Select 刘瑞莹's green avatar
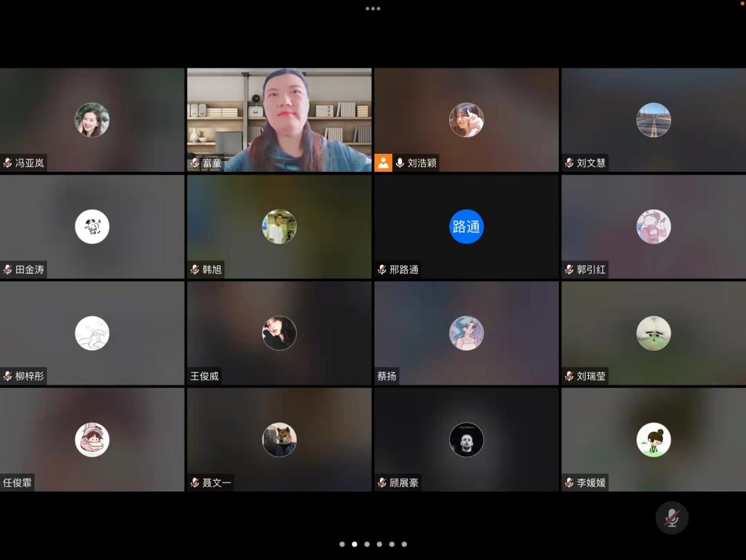This screenshot has width=746, height=560. point(653,333)
